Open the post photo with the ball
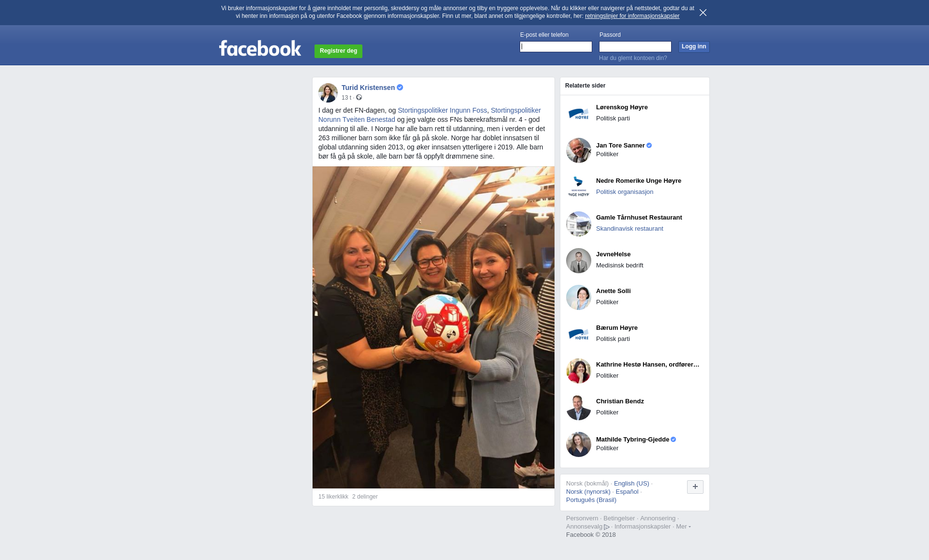This screenshot has width=929, height=560. point(434,327)
